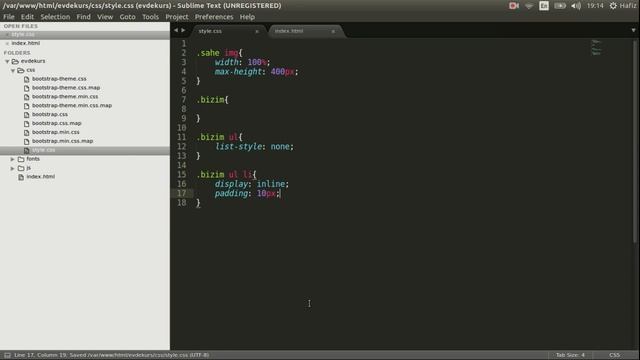
Task: Open the Find menu
Action: pos(83,17)
